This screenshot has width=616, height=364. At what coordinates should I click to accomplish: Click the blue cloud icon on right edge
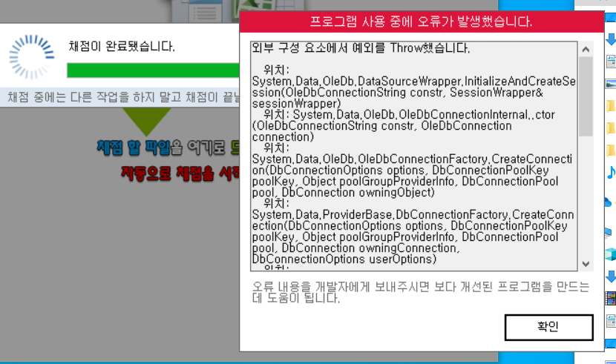click(610, 200)
